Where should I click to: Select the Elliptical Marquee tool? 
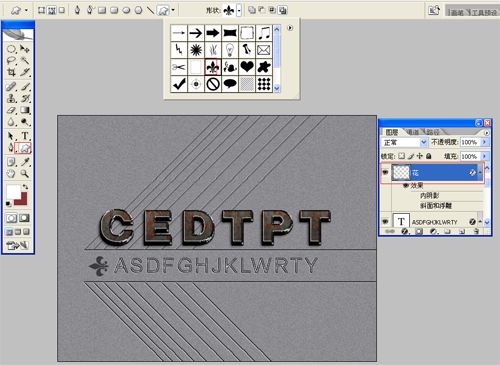coord(11,49)
